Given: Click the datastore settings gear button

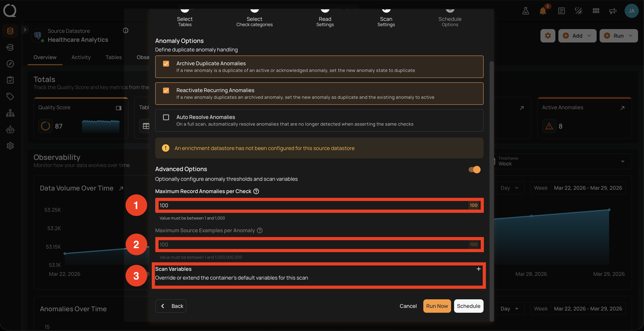Looking at the screenshot, I should pos(548,36).
